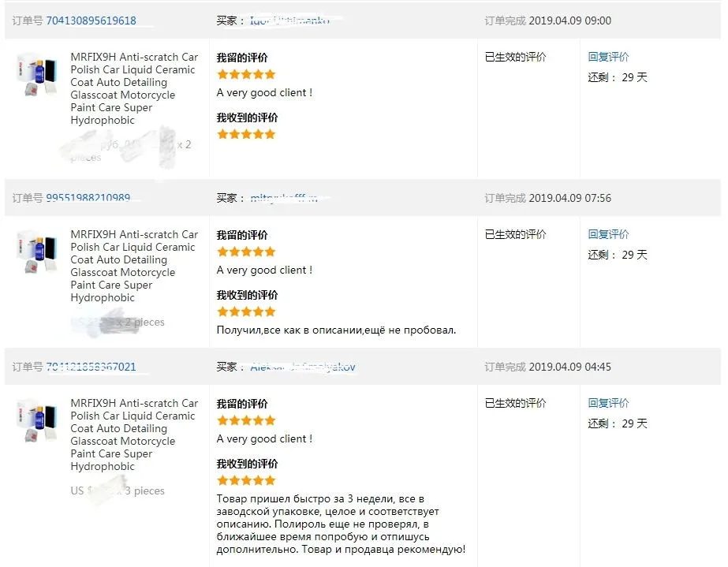Open product thumbnail in the 07:56 order
728x567 pixels.
[36, 252]
